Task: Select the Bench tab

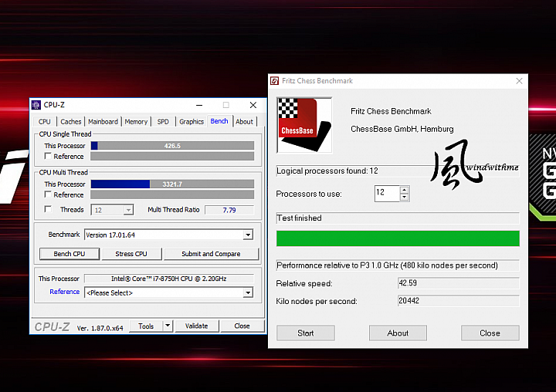Action: (219, 121)
